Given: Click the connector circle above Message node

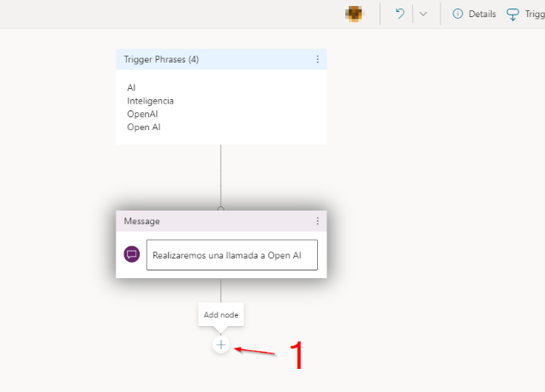Looking at the screenshot, I should tap(221, 208).
